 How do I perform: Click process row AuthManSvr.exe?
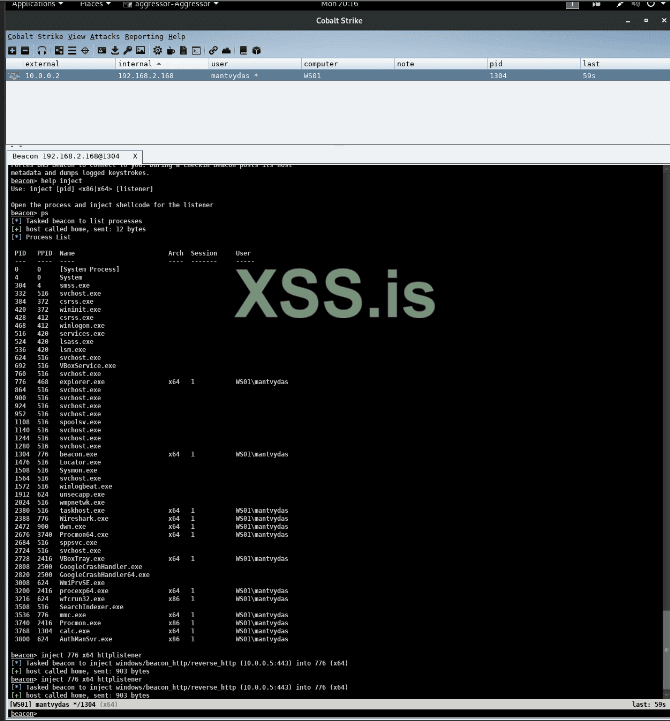point(151,639)
